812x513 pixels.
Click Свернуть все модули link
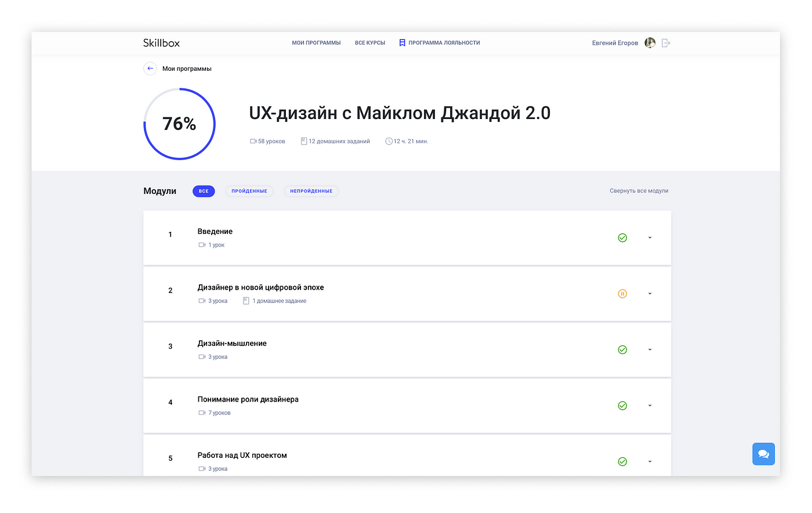[639, 191]
